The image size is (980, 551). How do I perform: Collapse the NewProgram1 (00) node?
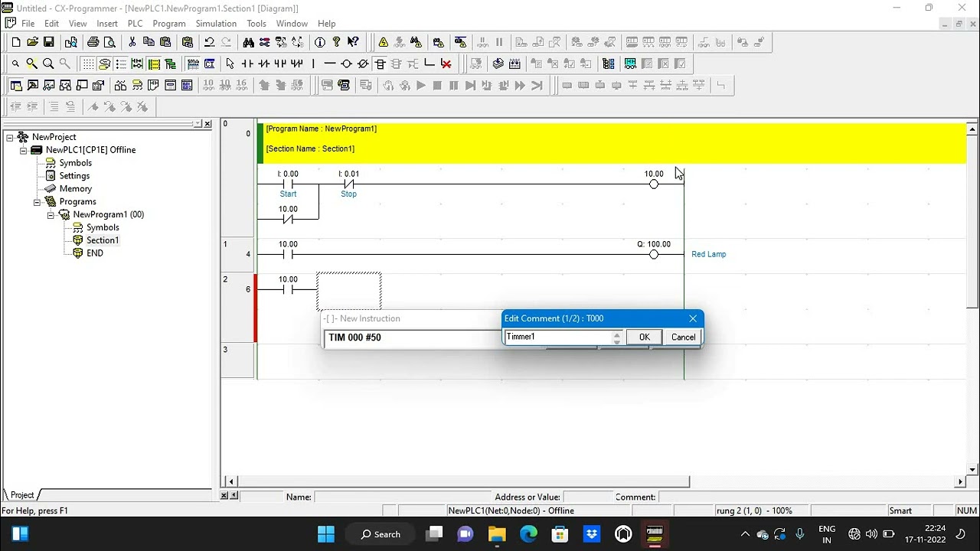click(51, 215)
